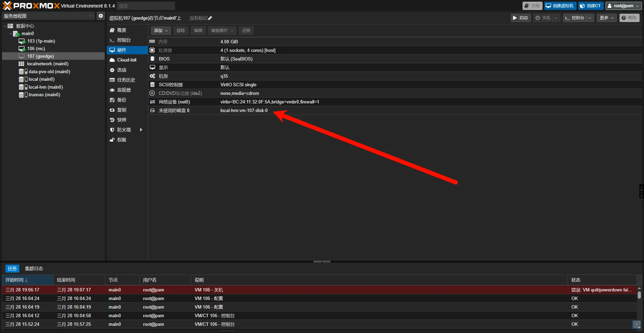The height and width of the screenshot is (333, 644).
Task: Open the 权限 (Permissions) panel
Action: point(121,140)
